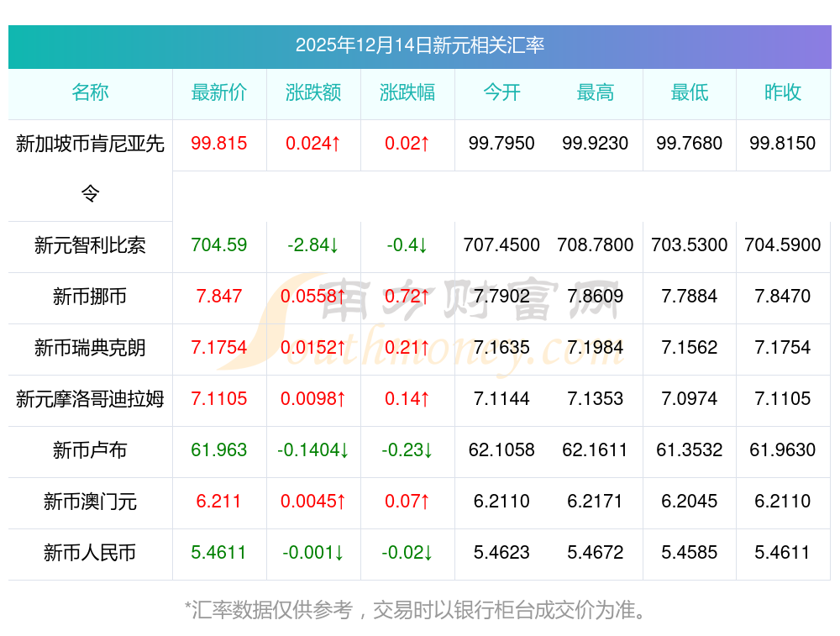Select the 新元智利比索 row name
840x636 pixels.
pyautogui.click(x=90, y=244)
